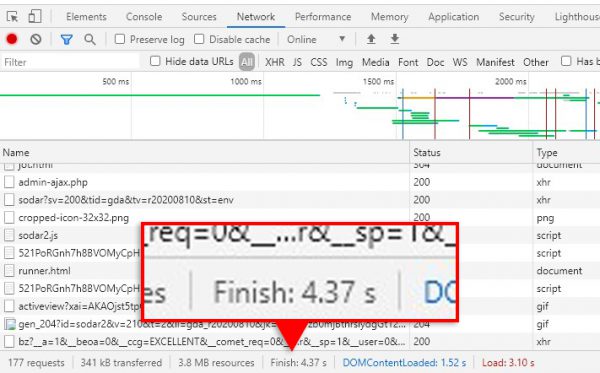The width and height of the screenshot is (600, 373).
Task: Click the inspect element picker icon
Action: (x=12, y=17)
